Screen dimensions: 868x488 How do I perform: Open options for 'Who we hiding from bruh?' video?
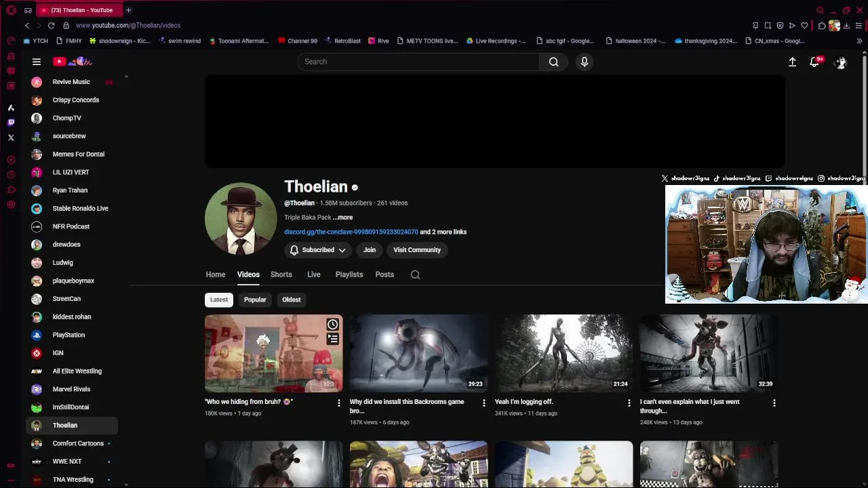pyautogui.click(x=338, y=403)
